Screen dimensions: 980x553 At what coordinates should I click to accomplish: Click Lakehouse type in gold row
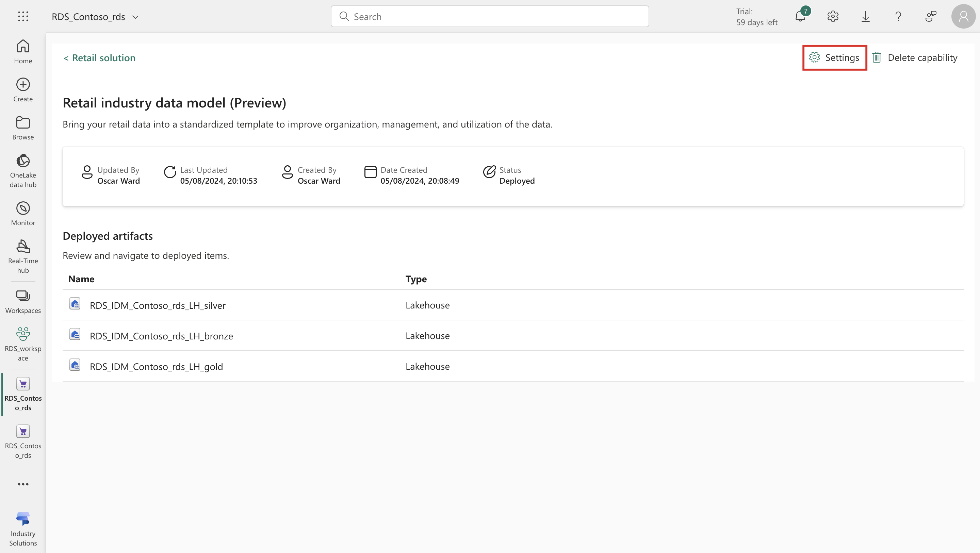[x=427, y=366]
